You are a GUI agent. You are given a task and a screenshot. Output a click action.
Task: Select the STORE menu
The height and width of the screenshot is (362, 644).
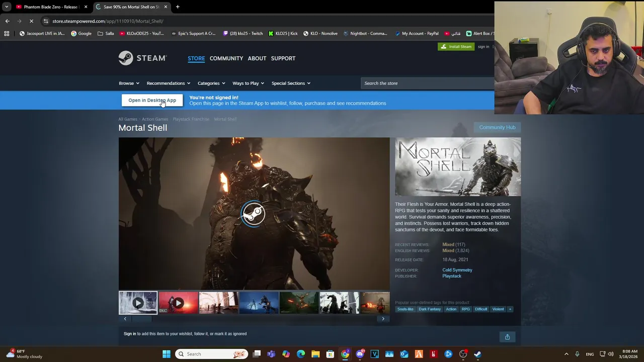196,58
